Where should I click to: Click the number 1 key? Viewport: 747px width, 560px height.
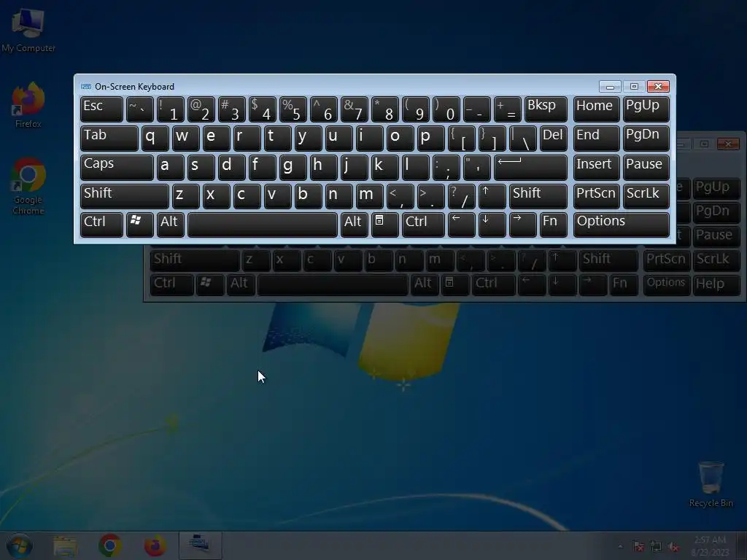170,109
